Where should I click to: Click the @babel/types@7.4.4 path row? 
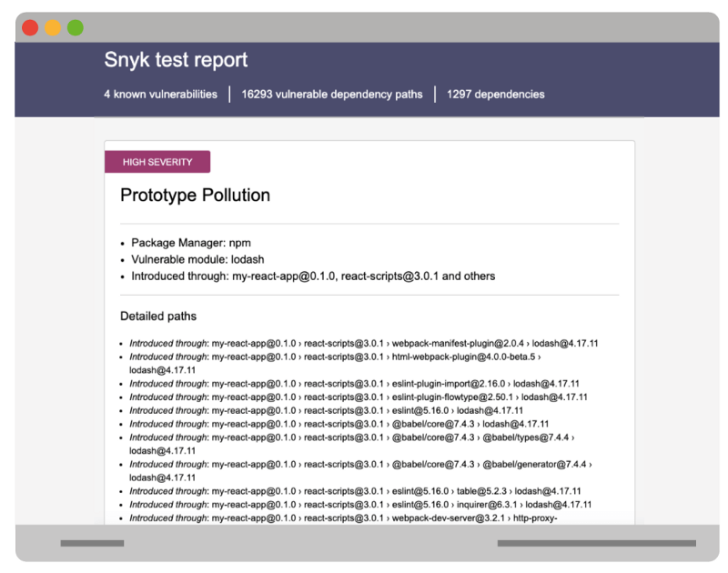(352, 444)
